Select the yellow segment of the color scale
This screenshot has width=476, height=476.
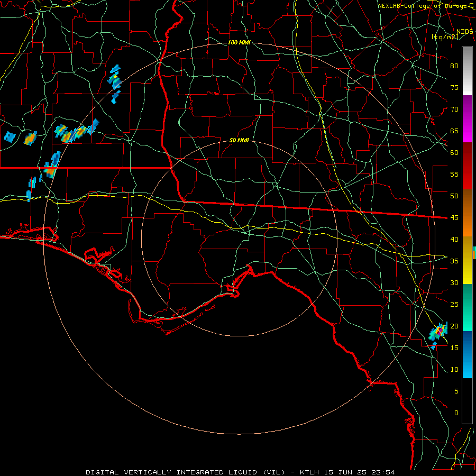[467, 260]
